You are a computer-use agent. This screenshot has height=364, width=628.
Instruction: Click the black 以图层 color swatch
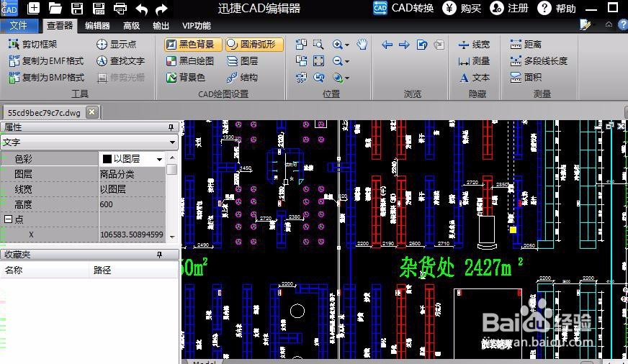coord(107,159)
